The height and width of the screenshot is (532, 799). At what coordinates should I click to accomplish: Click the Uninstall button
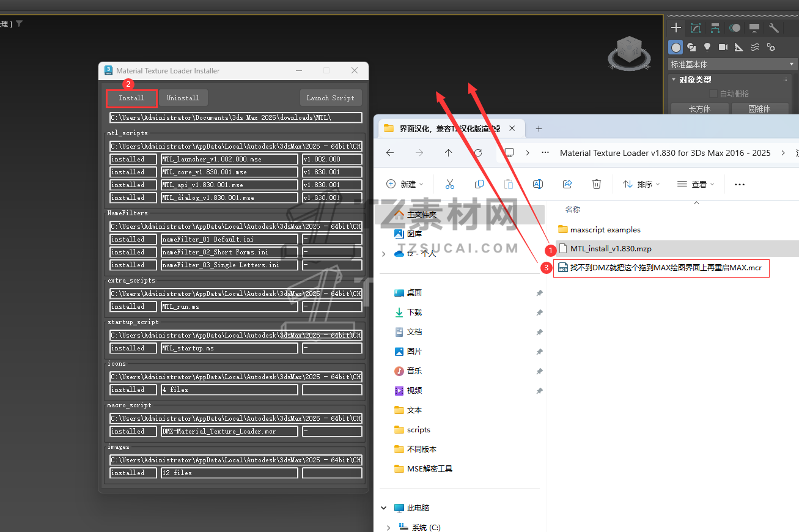click(183, 98)
